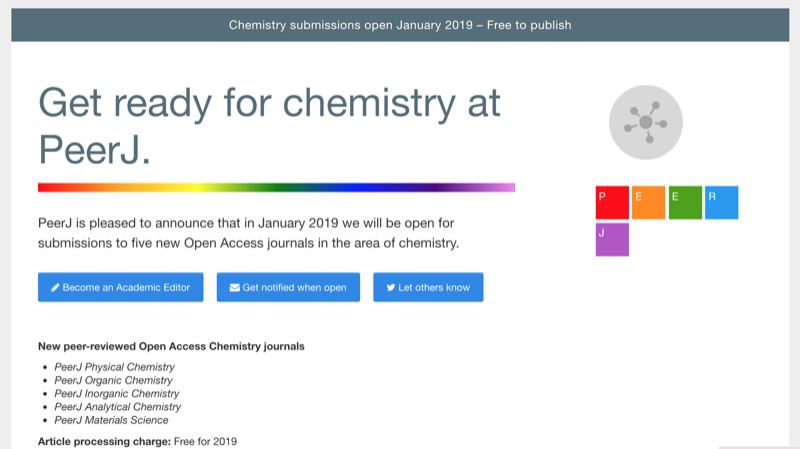Click the Chemistry submissions open banner
The width and height of the screenshot is (800, 449).
click(400, 25)
